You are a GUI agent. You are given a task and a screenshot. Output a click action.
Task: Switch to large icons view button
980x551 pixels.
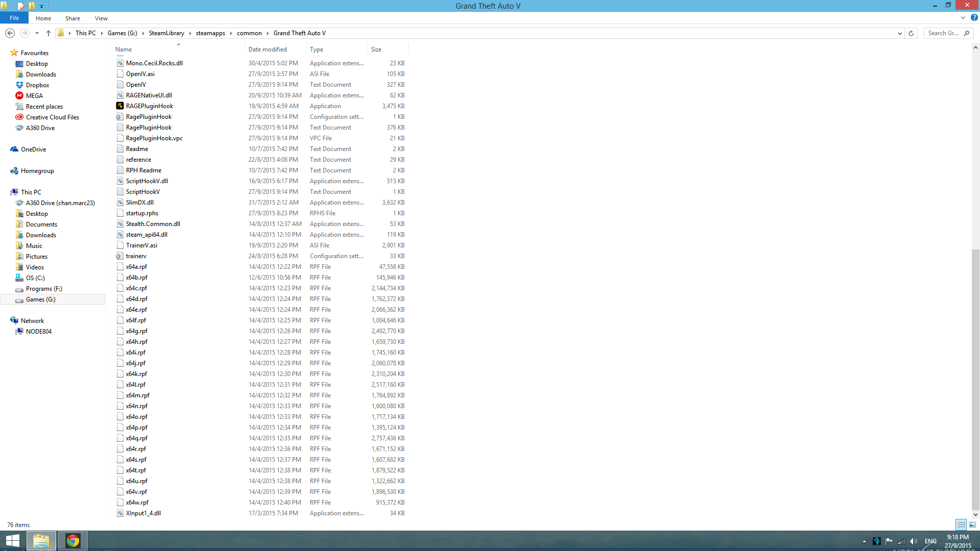tap(972, 524)
